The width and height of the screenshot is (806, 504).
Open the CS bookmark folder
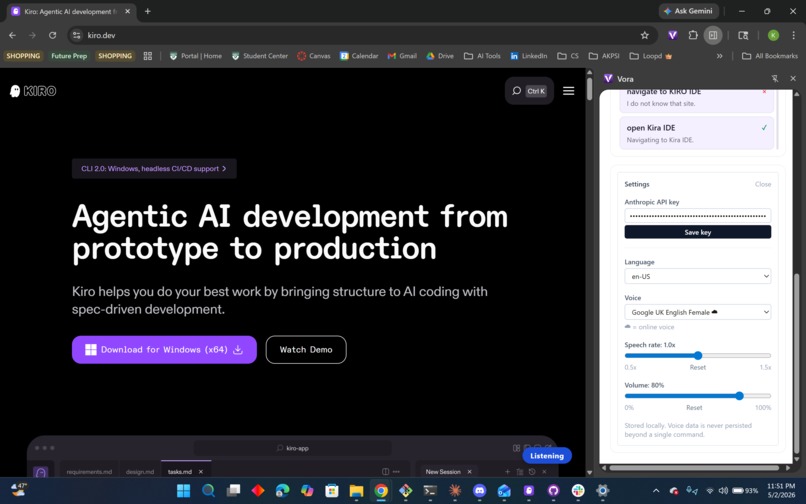coord(568,56)
